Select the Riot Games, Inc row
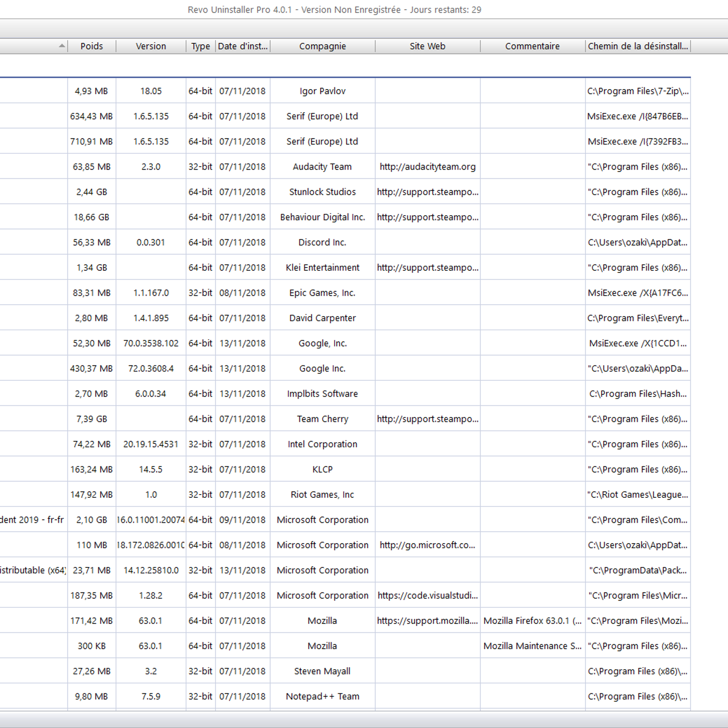The width and height of the screenshot is (728, 728). (x=345, y=495)
